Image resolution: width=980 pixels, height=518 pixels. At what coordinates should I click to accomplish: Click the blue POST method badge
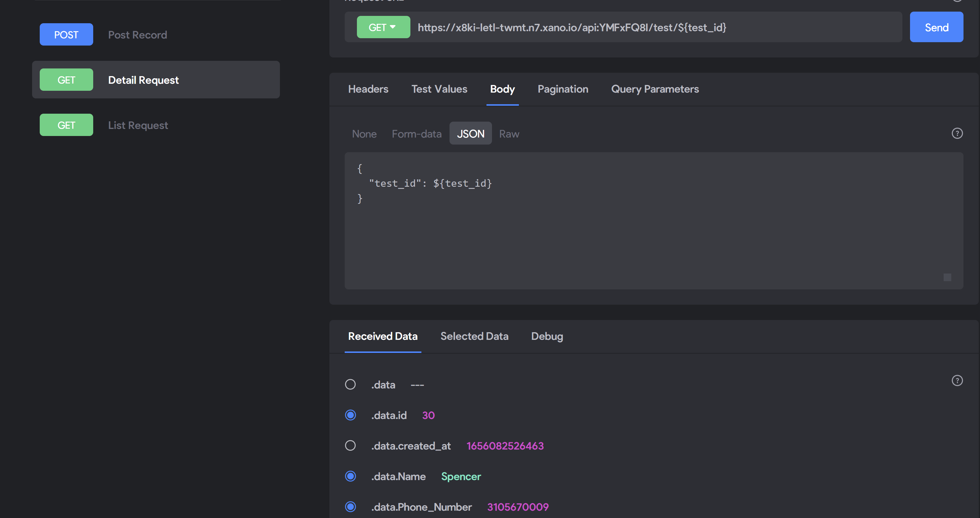coord(66,34)
